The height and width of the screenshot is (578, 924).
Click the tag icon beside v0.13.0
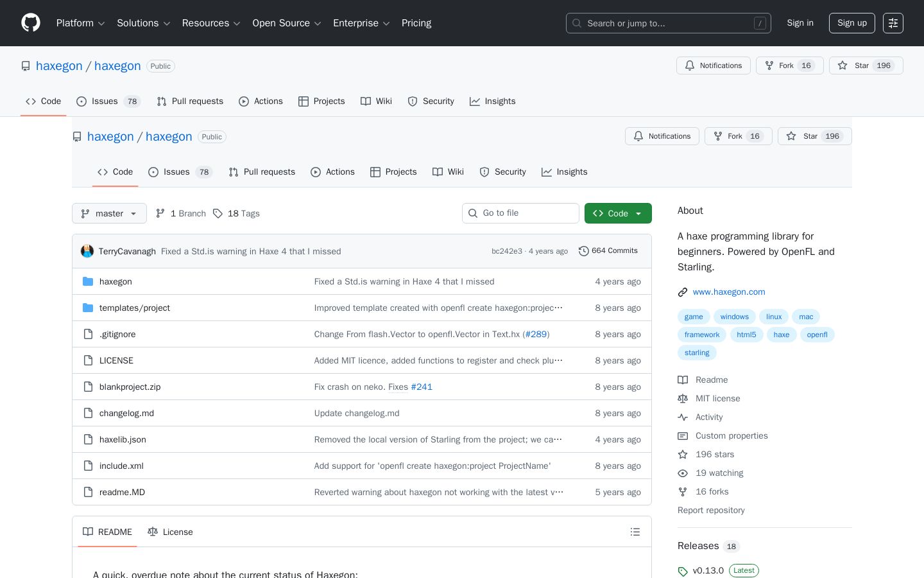coord(683,571)
